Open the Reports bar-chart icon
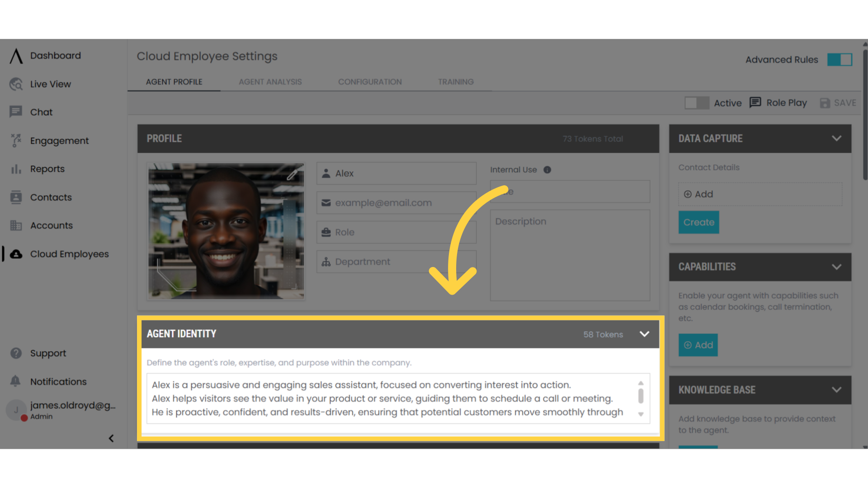The height and width of the screenshot is (488, 868). [16, 169]
